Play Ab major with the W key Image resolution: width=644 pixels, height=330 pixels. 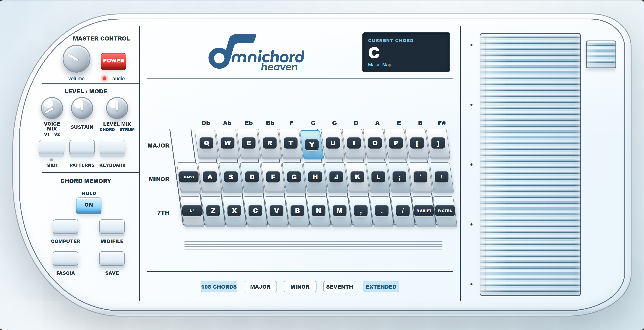point(228,143)
